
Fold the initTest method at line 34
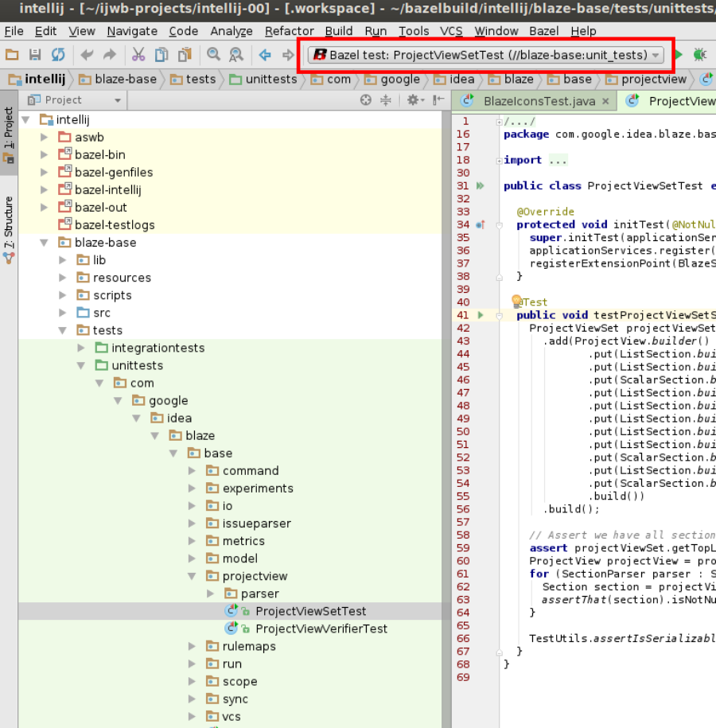pos(499,225)
